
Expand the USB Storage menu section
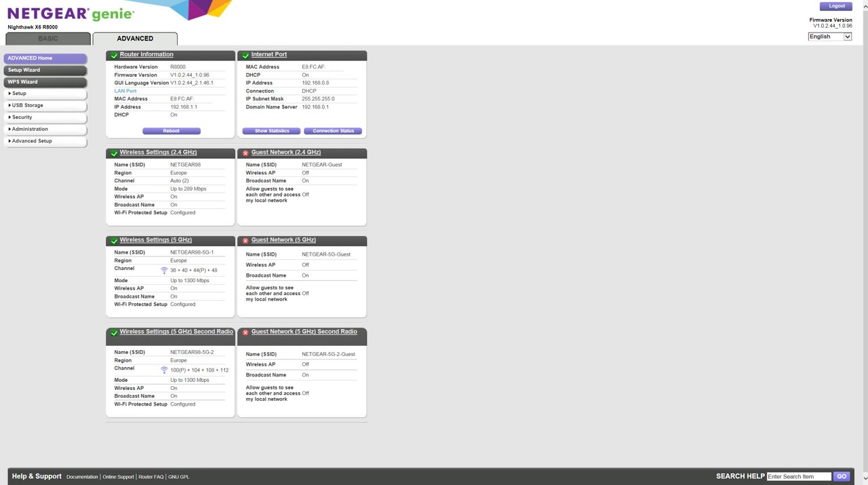pyautogui.click(x=45, y=106)
